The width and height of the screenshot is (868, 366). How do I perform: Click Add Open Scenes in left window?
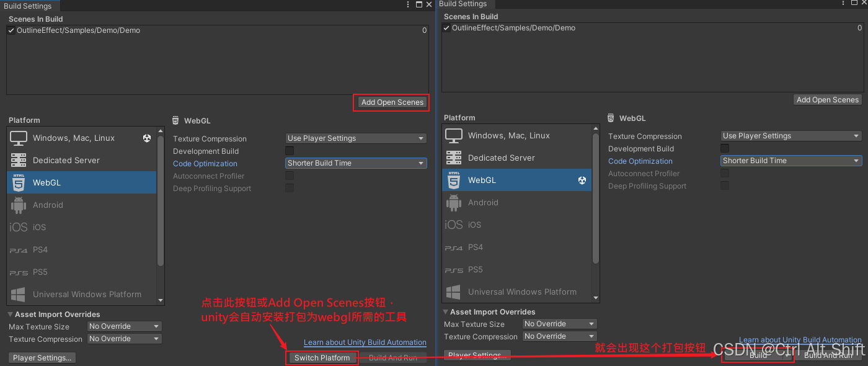click(x=392, y=102)
